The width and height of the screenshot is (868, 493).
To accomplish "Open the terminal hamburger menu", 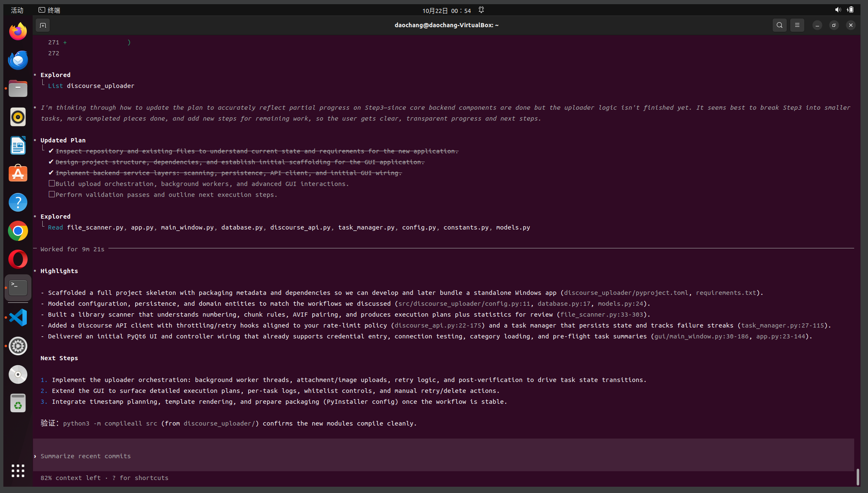I will 797,25.
